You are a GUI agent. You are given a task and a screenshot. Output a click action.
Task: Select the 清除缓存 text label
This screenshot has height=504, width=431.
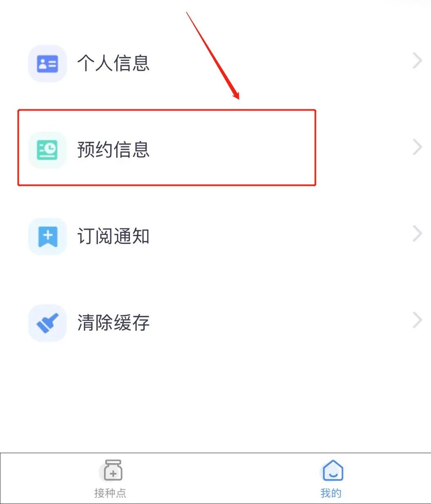tap(113, 323)
